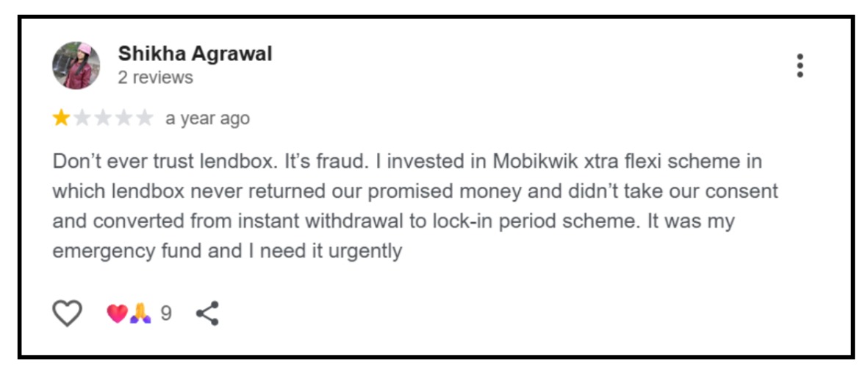Screen dimensions: 868x370
Task: Click the "a year ago" timestamp
Action: (207, 118)
